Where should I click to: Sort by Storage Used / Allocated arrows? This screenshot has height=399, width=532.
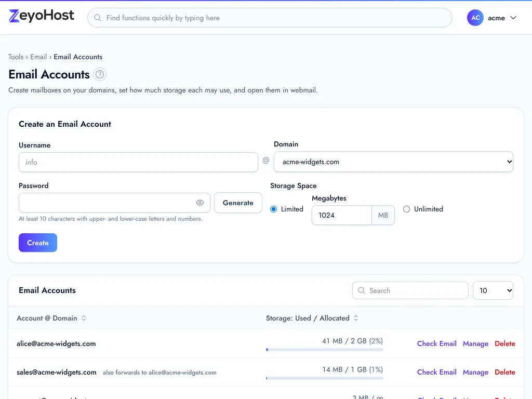click(x=355, y=318)
